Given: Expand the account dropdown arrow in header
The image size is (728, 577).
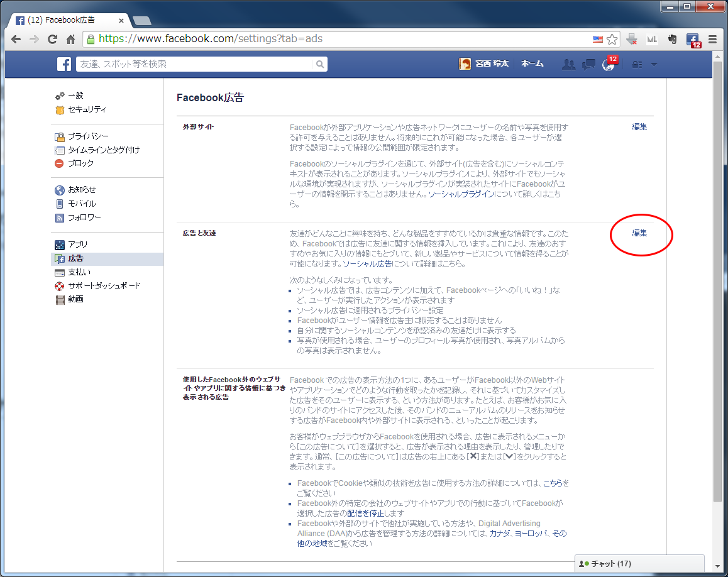Looking at the screenshot, I should coord(654,64).
